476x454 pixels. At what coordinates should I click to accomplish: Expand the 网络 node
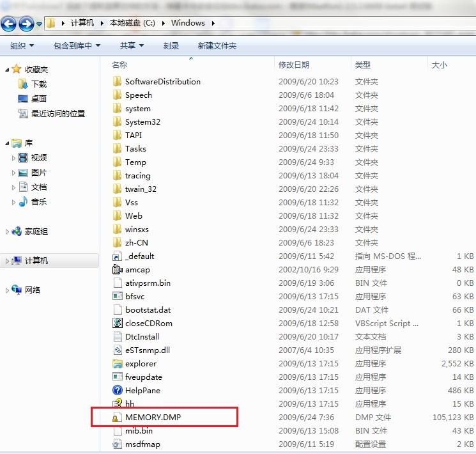7,290
